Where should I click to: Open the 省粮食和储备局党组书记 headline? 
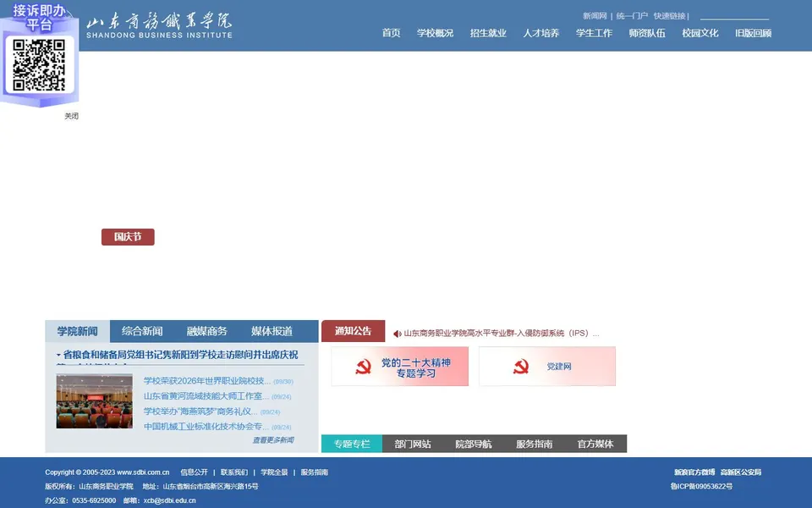tap(180, 355)
